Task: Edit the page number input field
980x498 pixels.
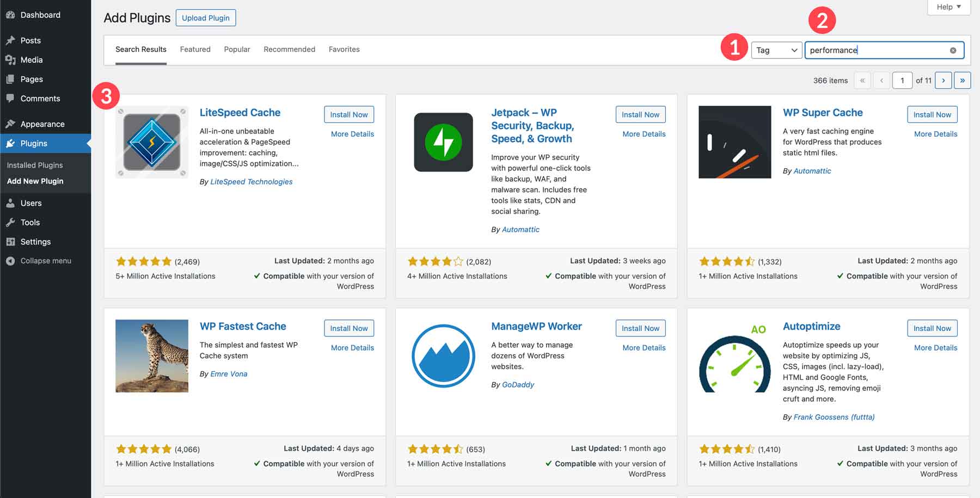Action: pos(902,80)
